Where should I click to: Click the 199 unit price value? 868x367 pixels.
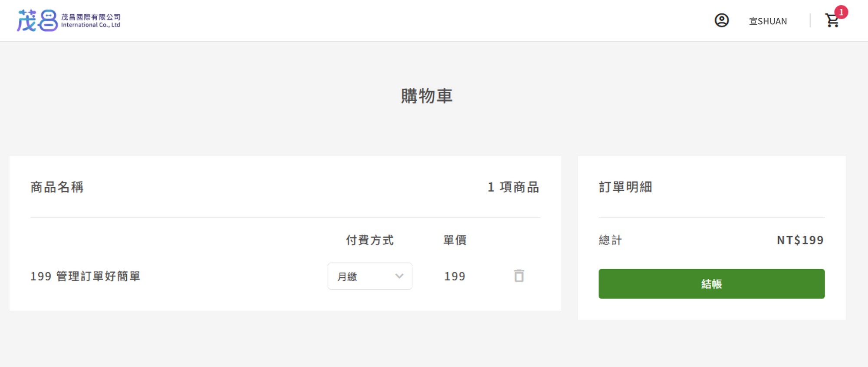pos(455,276)
